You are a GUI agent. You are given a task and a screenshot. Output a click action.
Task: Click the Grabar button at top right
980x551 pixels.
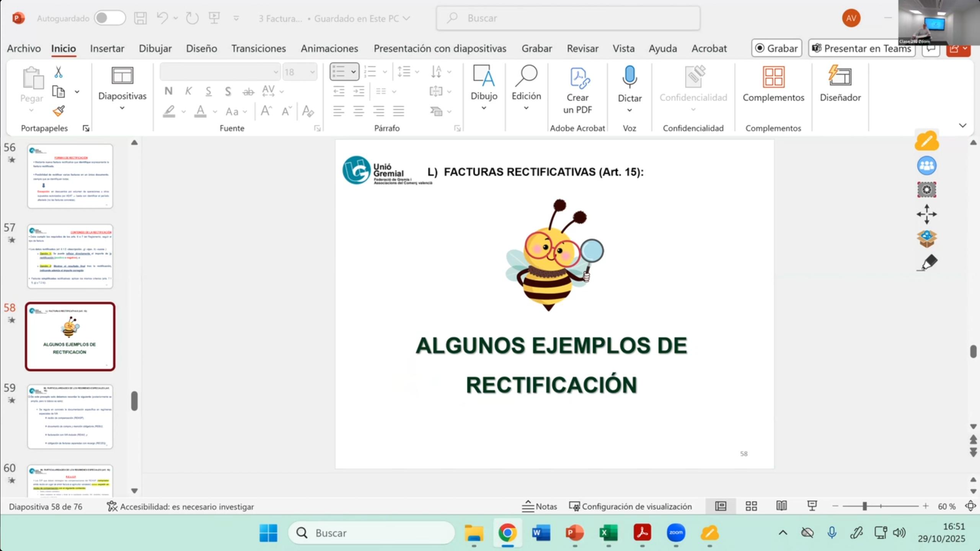[x=776, y=48]
